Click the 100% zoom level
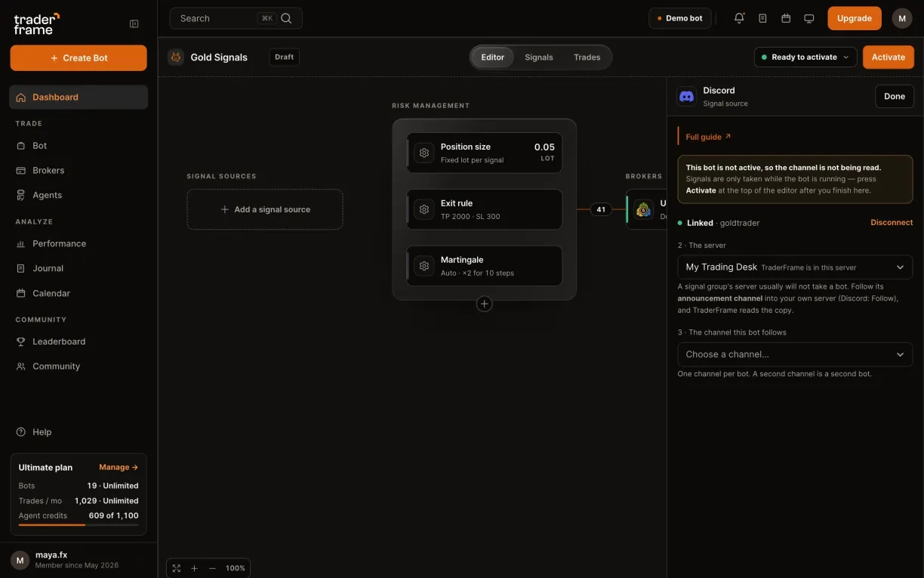The width and height of the screenshot is (924, 578). point(236,568)
